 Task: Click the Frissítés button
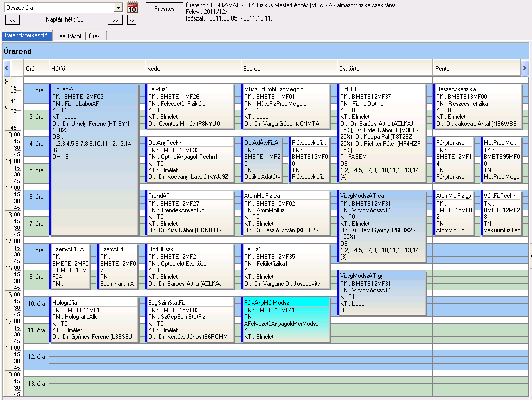(164, 9)
